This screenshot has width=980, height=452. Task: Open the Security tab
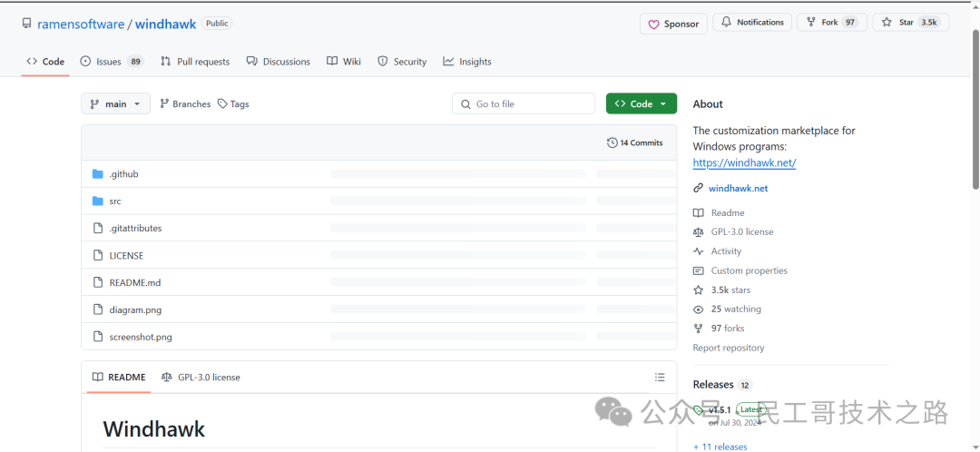[403, 62]
